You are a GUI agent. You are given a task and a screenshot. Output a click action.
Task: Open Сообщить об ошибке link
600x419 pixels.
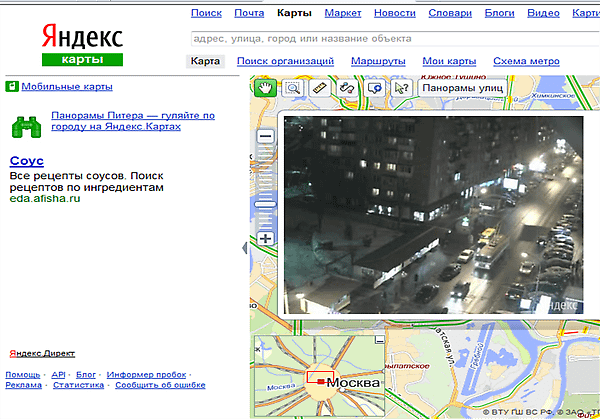[160, 385]
